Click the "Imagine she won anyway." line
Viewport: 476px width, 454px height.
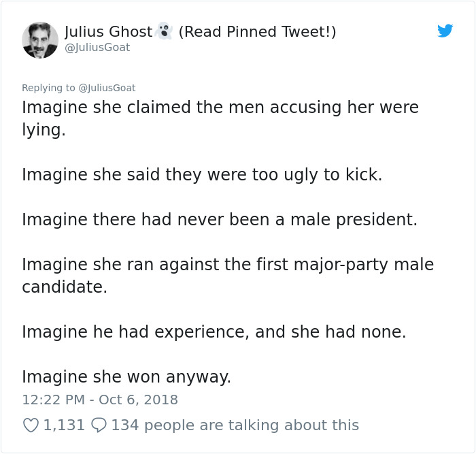(x=126, y=376)
